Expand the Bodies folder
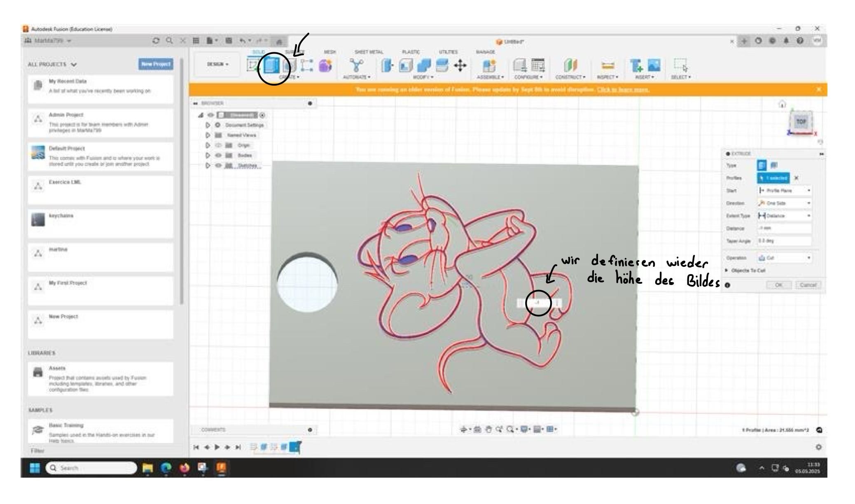 pos(208,156)
